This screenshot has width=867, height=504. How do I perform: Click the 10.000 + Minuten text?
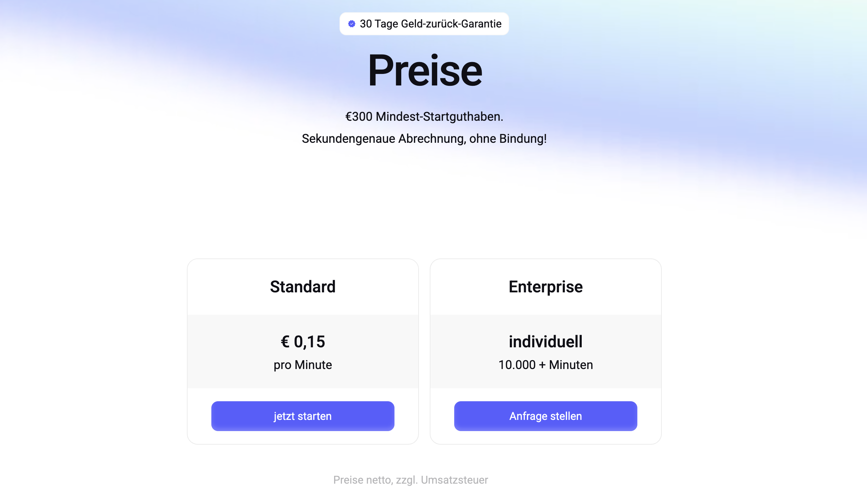click(x=546, y=365)
